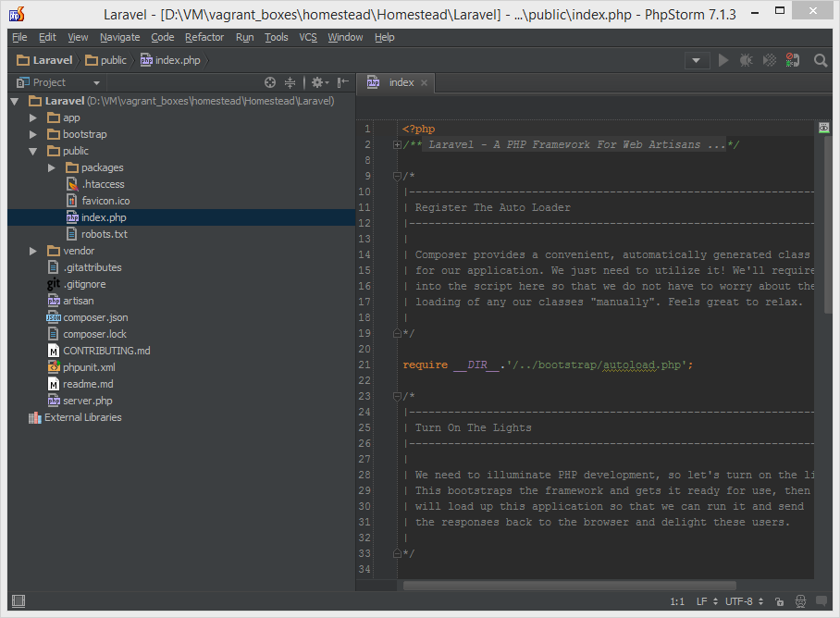This screenshot has height=618, width=840.
Task: Expand the vendor folder
Action: 32,251
